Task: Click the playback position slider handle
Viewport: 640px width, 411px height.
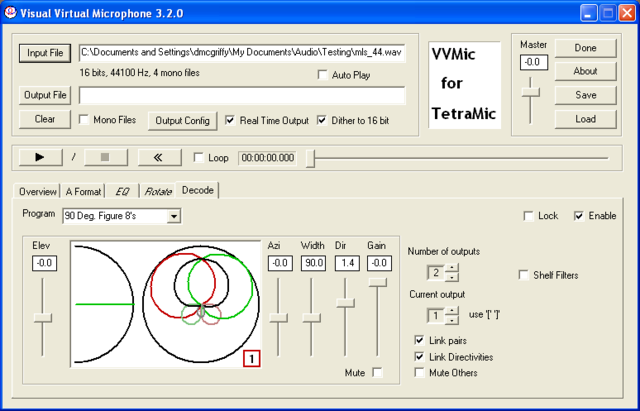Action: (x=311, y=158)
